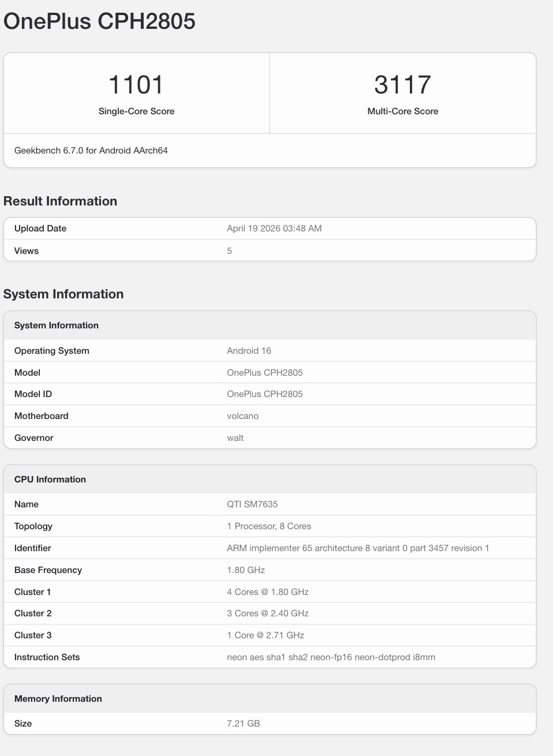Click the Views row label
The height and width of the screenshot is (756, 553).
[x=27, y=251]
